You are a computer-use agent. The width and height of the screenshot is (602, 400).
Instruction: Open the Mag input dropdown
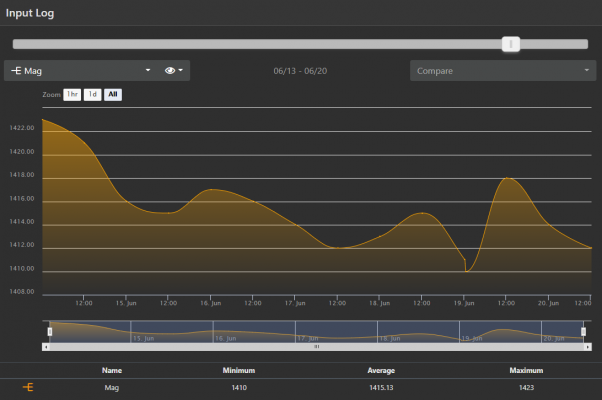point(81,71)
